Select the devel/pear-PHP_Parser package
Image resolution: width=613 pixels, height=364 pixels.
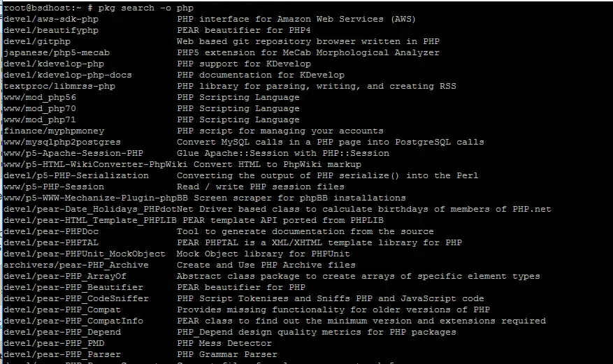(62, 355)
